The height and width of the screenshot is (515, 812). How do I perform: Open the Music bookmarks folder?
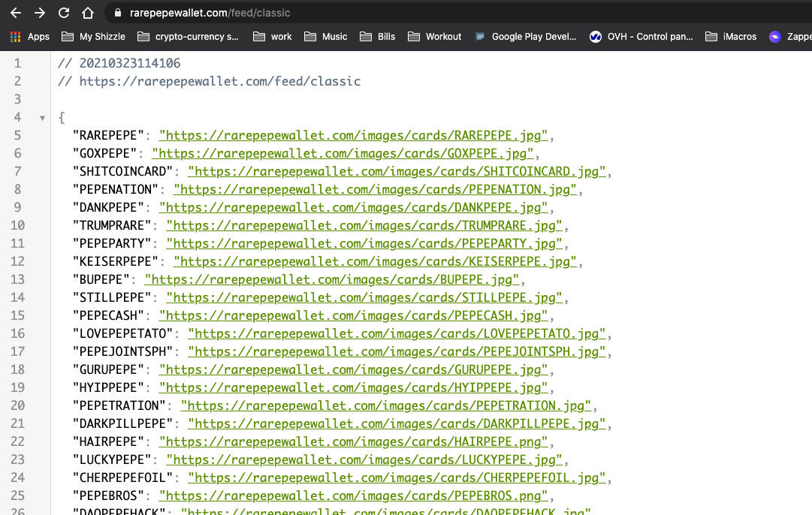[x=326, y=37]
